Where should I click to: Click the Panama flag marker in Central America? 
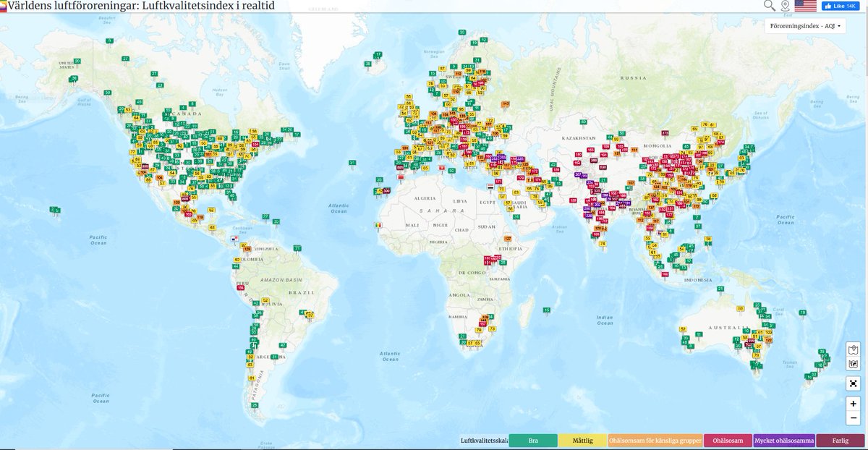point(234,238)
